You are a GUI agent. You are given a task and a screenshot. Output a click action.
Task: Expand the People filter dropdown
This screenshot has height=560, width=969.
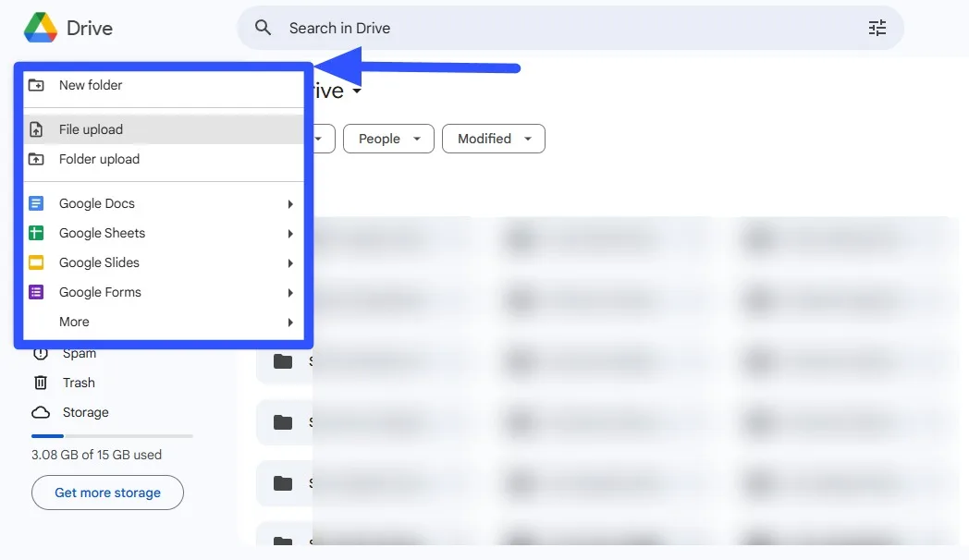(387, 139)
